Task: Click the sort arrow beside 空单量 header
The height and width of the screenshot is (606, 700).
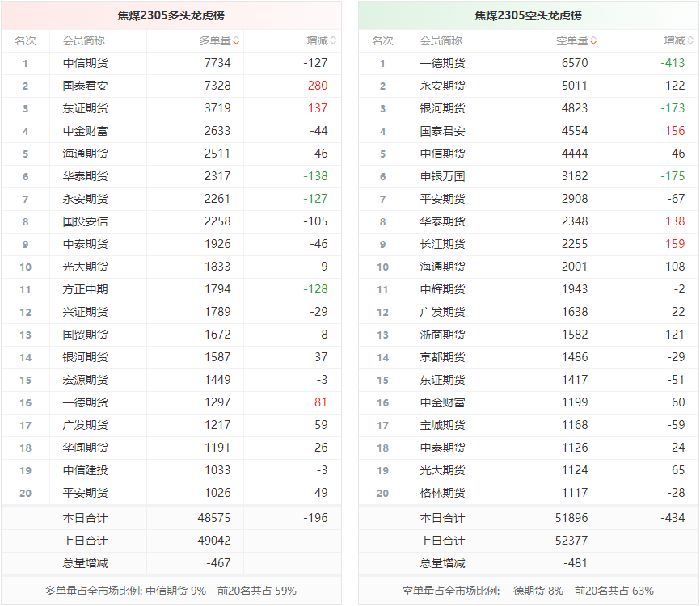Action: click(593, 40)
